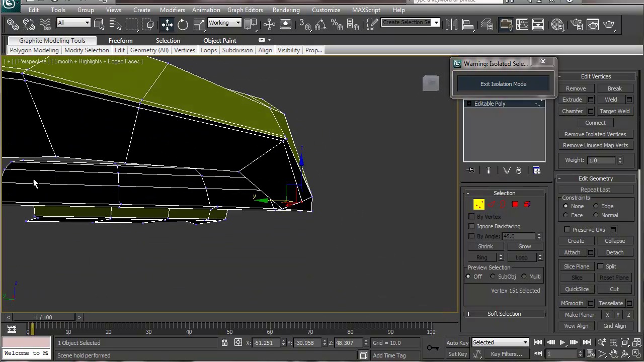Enable the By Vertex checkbox
The height and width of the screenshot is (362, 644).
click(x=471, y=217)
